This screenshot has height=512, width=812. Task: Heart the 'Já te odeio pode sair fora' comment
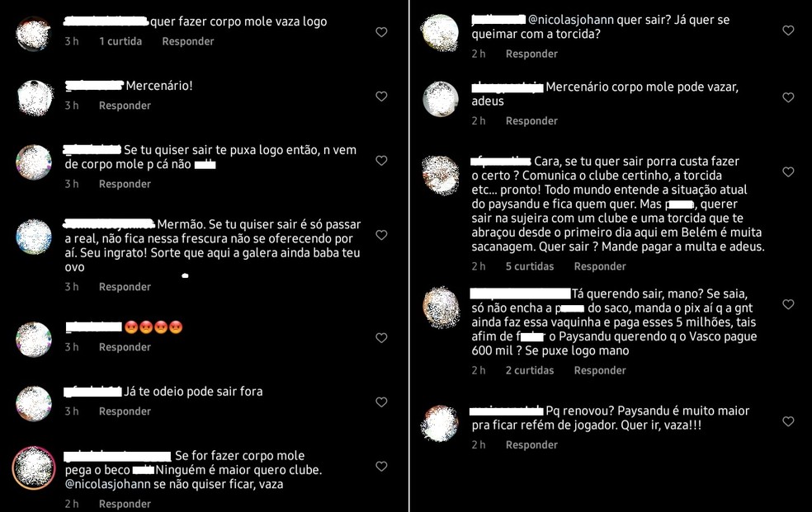coord(381,402)
